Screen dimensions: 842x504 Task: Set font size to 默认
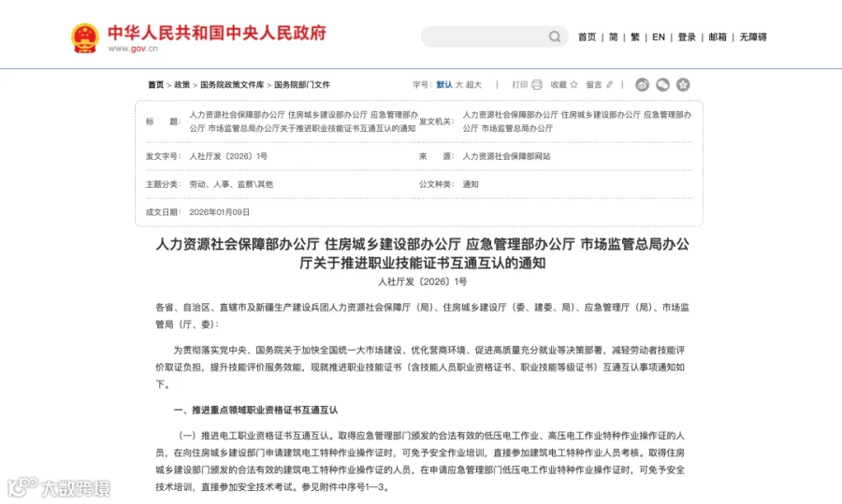pyautogui.click(x=444, y=85)
